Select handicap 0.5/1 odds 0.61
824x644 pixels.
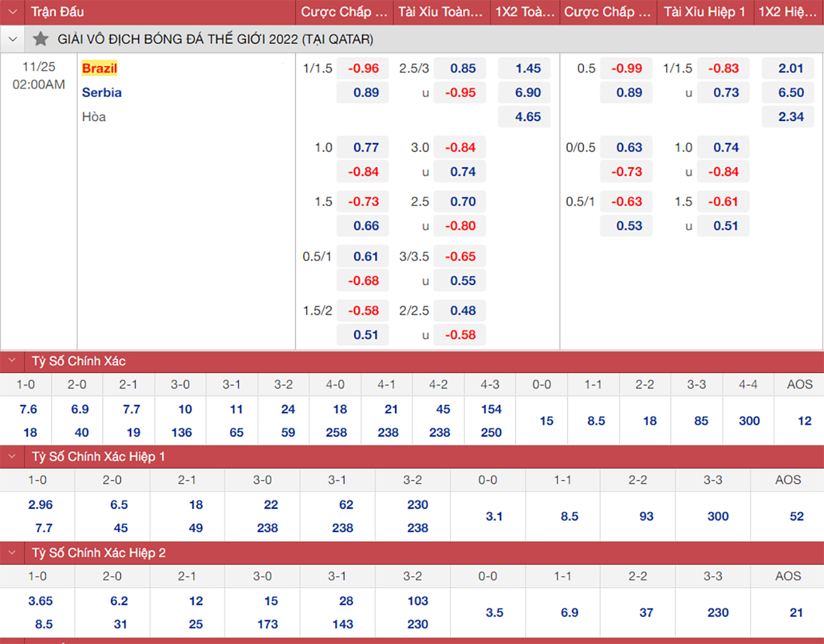(363, 256)
